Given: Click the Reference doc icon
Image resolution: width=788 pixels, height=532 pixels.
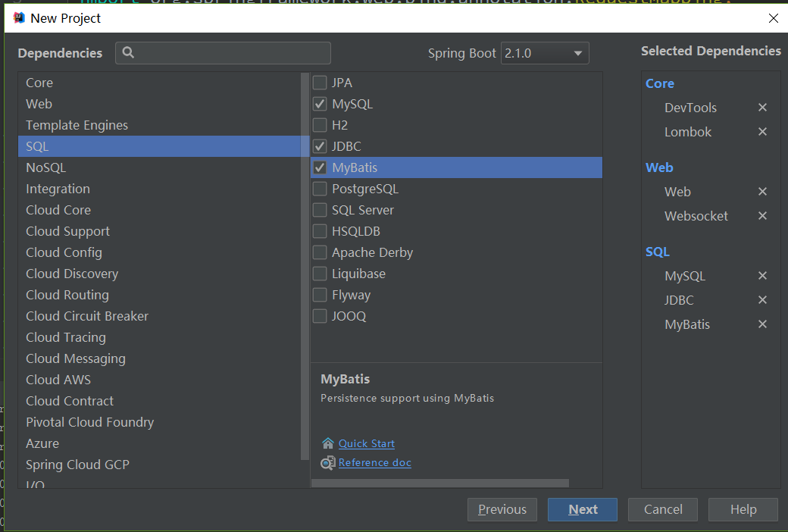Looking at the screenshot, I should tap(327, 462).
